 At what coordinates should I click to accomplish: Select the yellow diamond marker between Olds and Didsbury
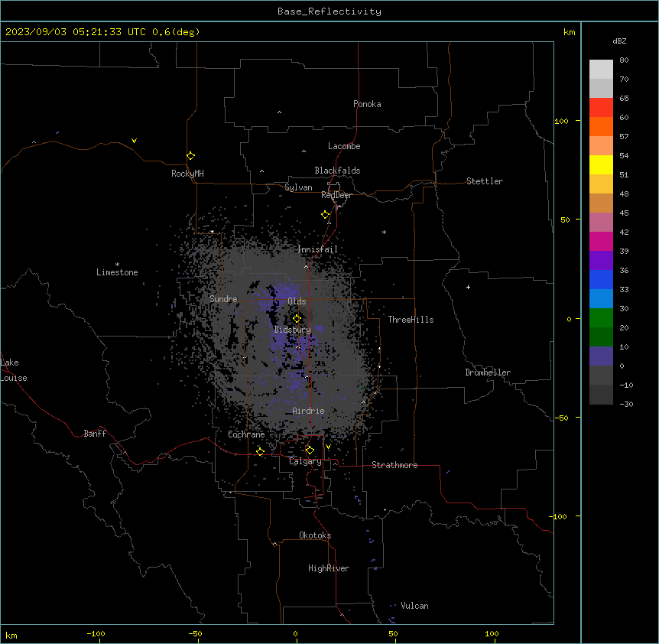point(297,319)
